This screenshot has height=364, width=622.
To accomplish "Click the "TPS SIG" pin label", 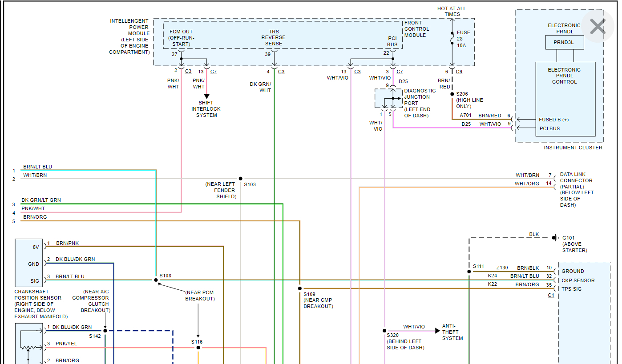I will [x=572, y=289].
